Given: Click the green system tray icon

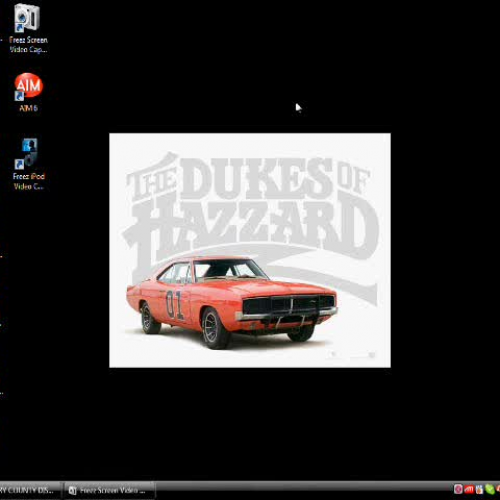Looking at the screenshot, I should (x=490, y=489).
